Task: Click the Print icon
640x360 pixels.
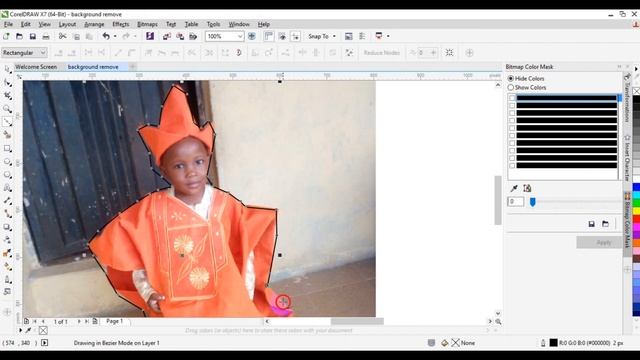Action: pos(46,36)
